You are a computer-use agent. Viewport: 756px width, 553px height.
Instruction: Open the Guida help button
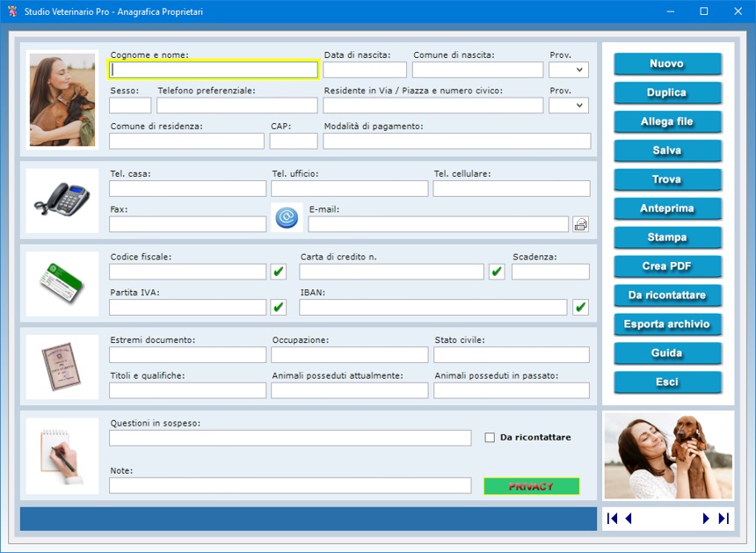click(667, 353)
